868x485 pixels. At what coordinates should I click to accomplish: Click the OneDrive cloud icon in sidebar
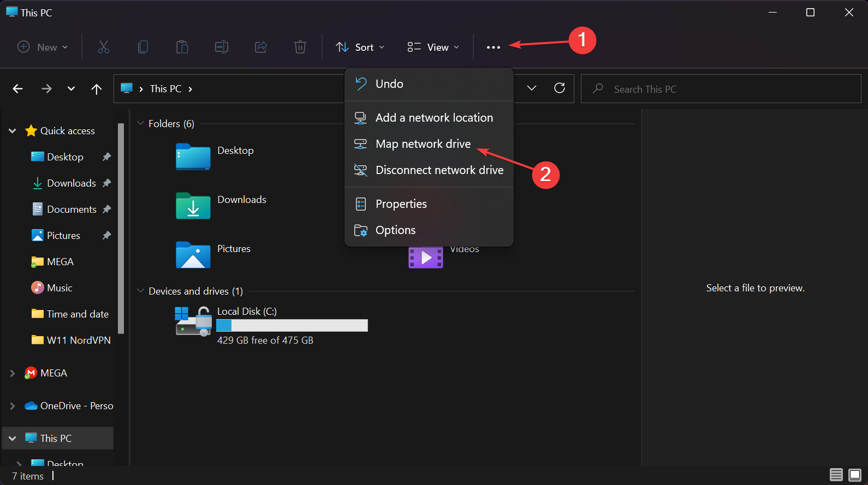click(x=31, y=406)
